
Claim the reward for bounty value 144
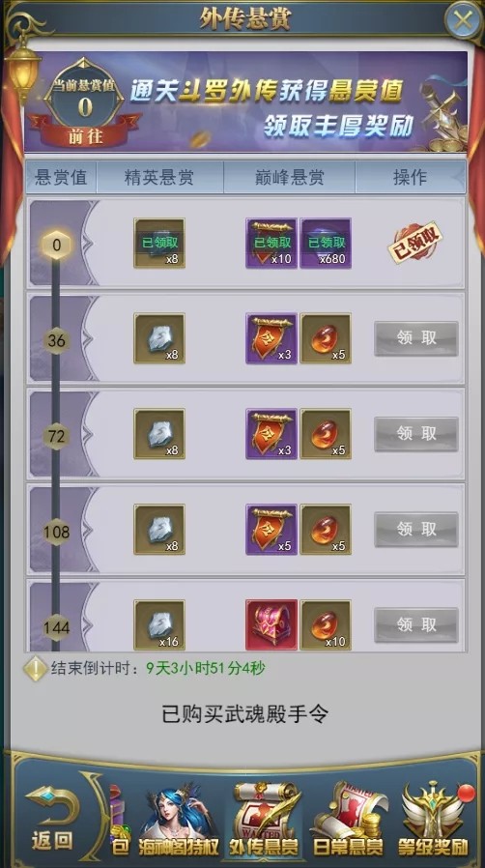tap(415, 625)
